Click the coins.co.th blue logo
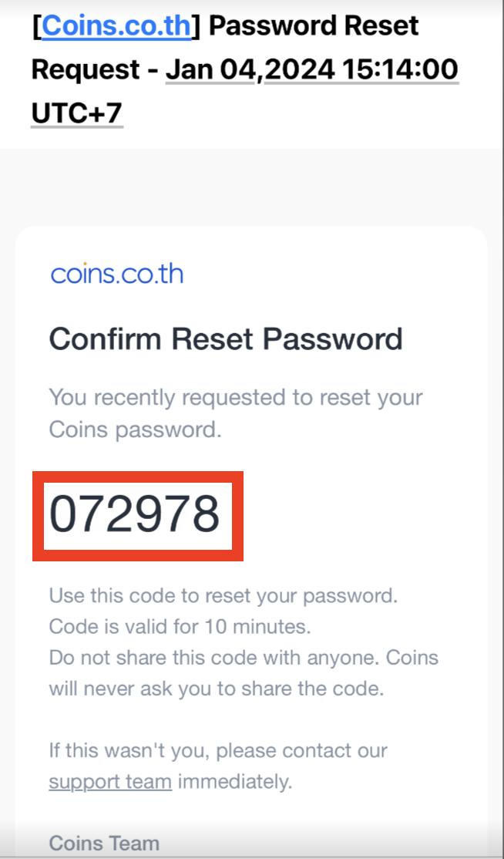This screenshot has height=859, width=504. (x=116, y=274)
